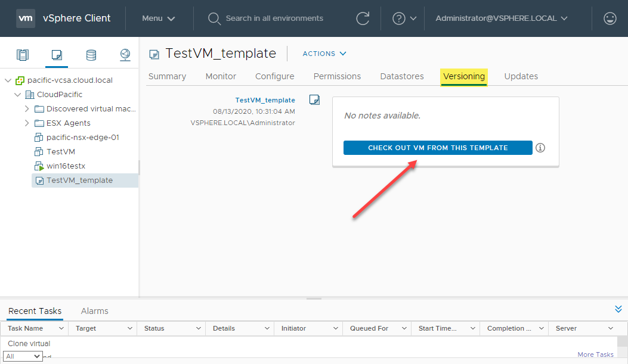The image size is (628, 364).
Task: Open the Status column filter arrow
Action: tap(198, 328)
